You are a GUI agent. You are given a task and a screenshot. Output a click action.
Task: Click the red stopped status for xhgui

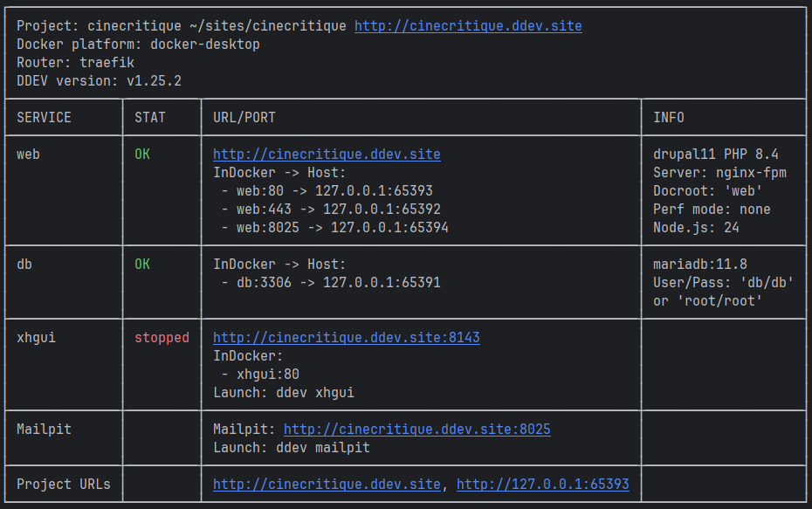pyautogui.click(x=162, y=338)
